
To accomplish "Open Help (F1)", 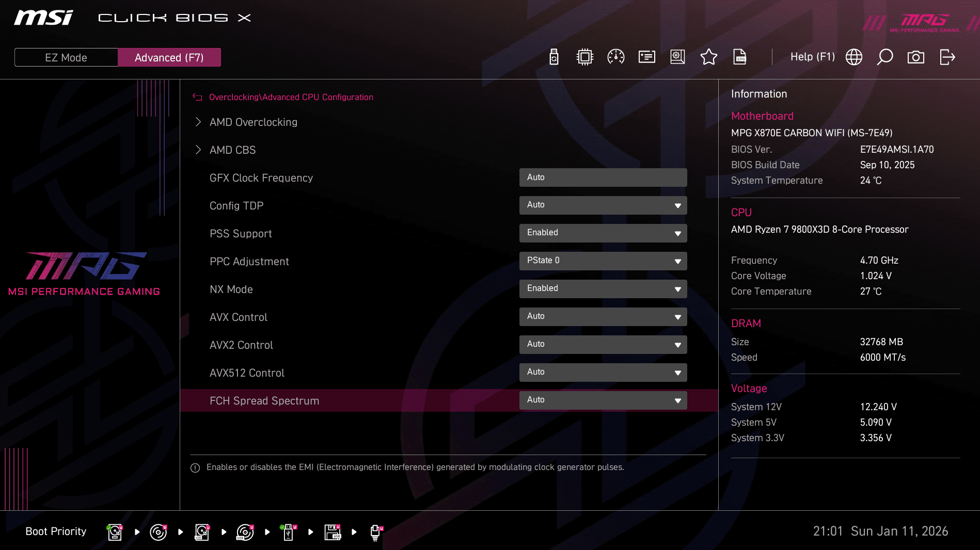I will click(813, 57).
